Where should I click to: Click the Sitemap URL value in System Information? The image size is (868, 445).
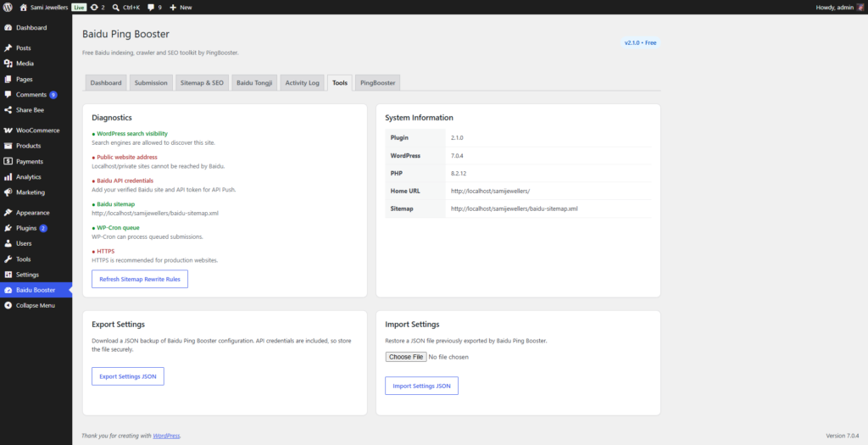(x=515, y=209)
